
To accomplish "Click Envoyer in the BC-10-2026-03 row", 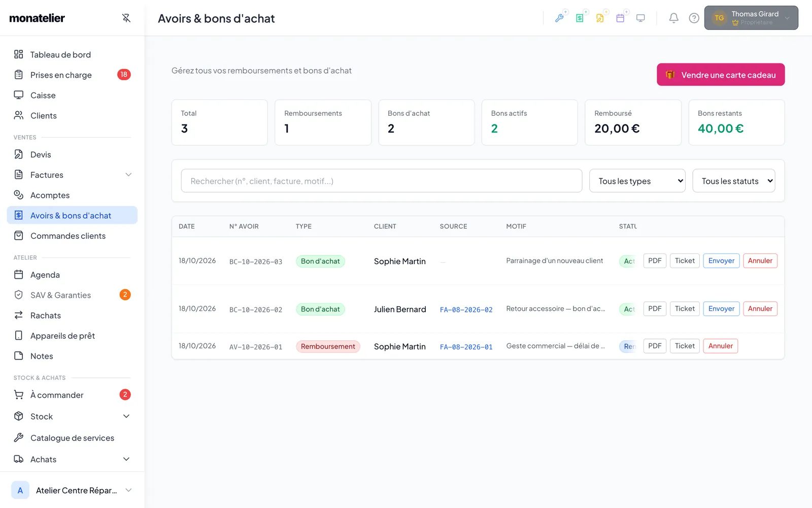I will coord(721,261).
